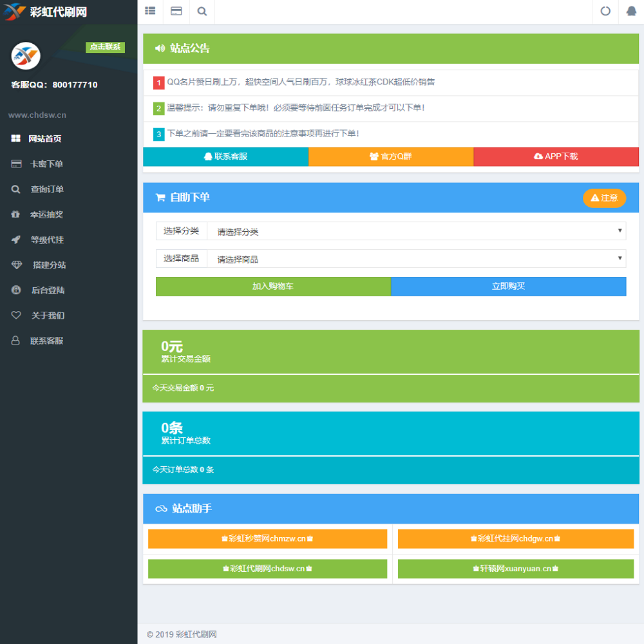Screen dimensions: 644x644
Task: Open the notification bell icon
Action: coord(631,11)
